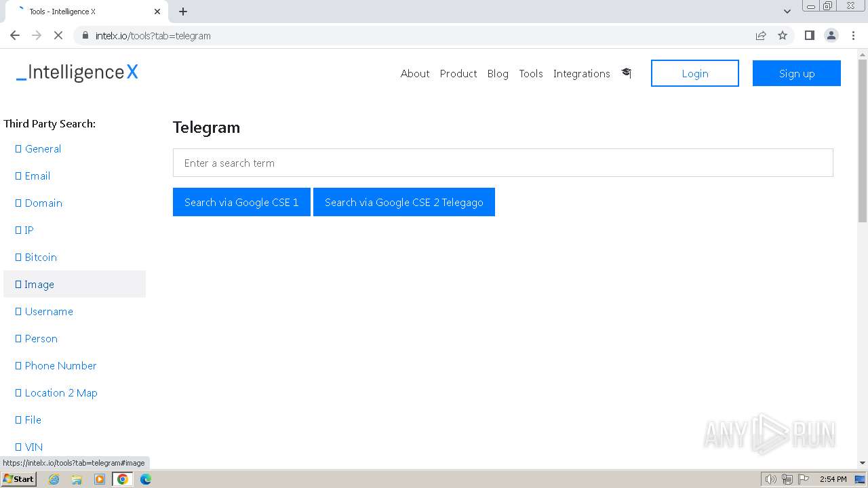Open the tab search dropdown
This screenshot has width=868, height=488.
coord(787,12)
